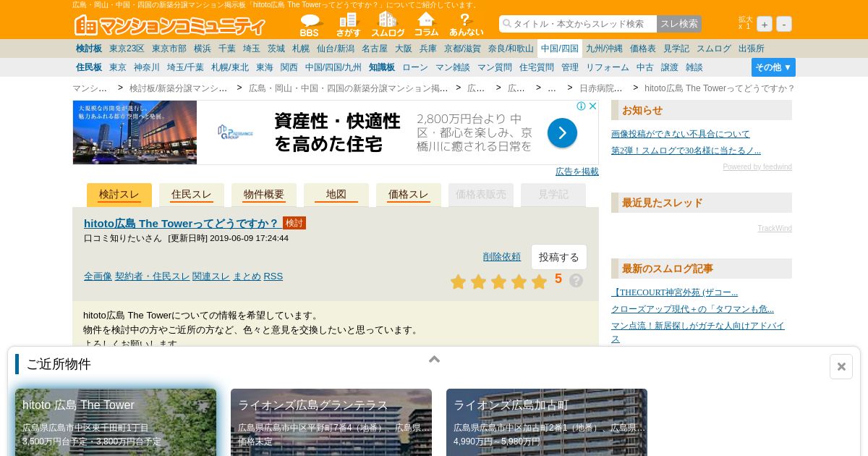
Task: Collapse the ご近所物件 panel with chevron
Action: tap(434, 359)
